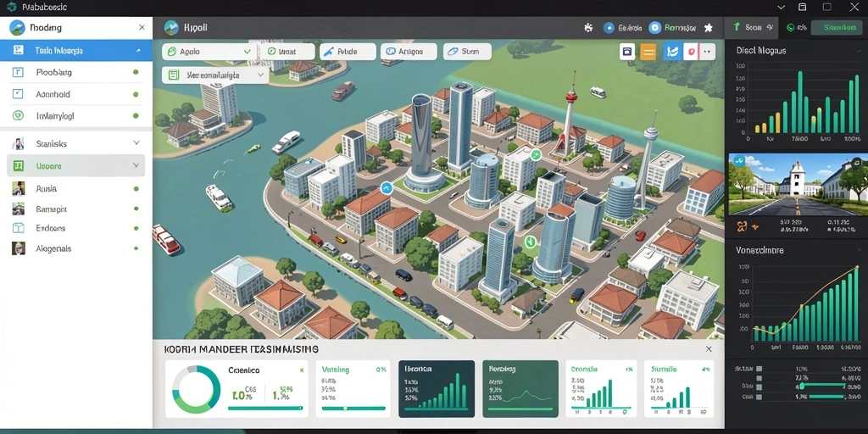
Task: Click the Arigna button on map toolbar
Action: coord(409,52)
